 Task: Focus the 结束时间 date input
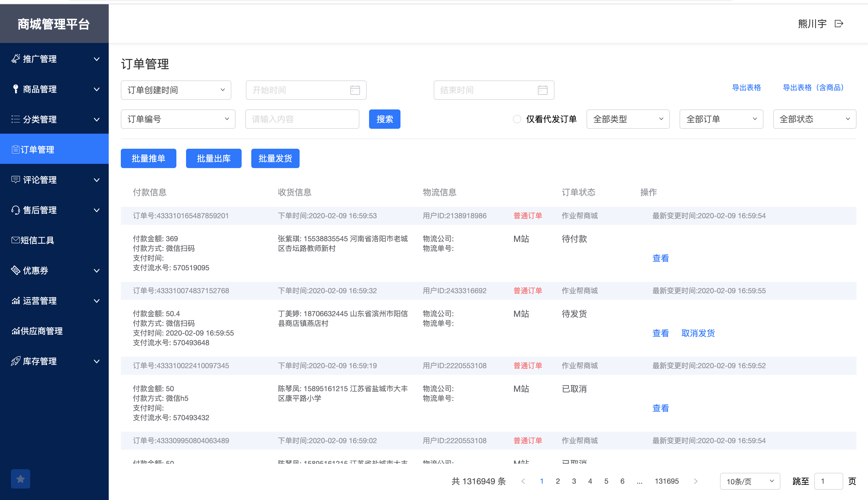[x=494, y=90]
